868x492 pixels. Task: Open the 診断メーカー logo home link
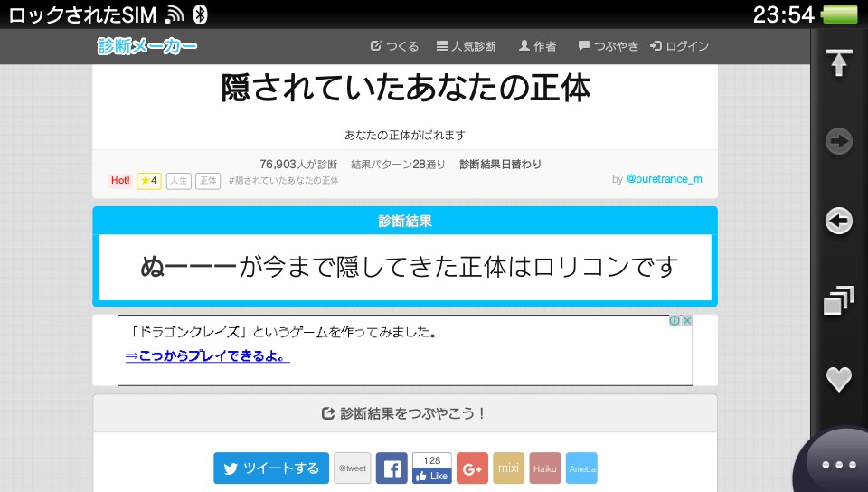[147, 46]
